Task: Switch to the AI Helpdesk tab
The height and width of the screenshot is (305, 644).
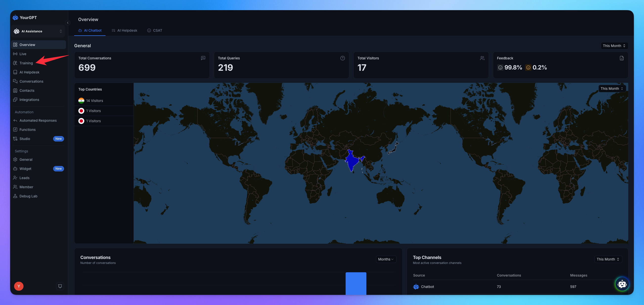Action: tap(125, 30)
